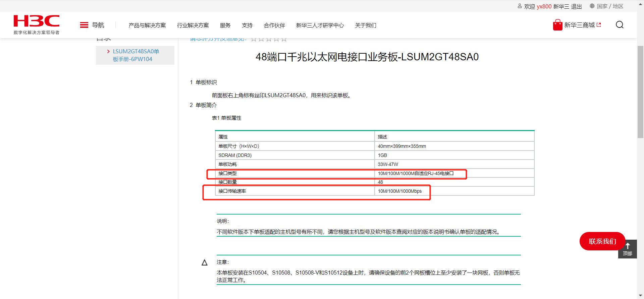Open 服务 menu
This screenshot has width=644, height=299.
[x=225, y=25]
